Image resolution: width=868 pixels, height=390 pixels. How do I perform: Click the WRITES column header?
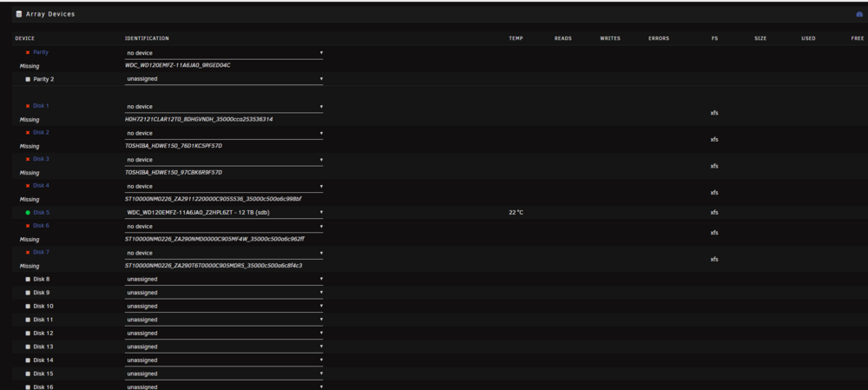(610, 38)
